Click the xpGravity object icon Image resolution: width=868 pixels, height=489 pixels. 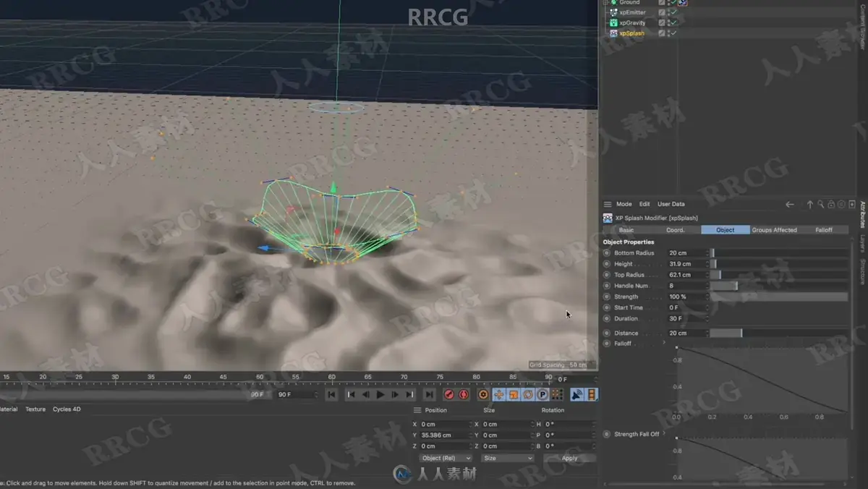coord(613,22)
